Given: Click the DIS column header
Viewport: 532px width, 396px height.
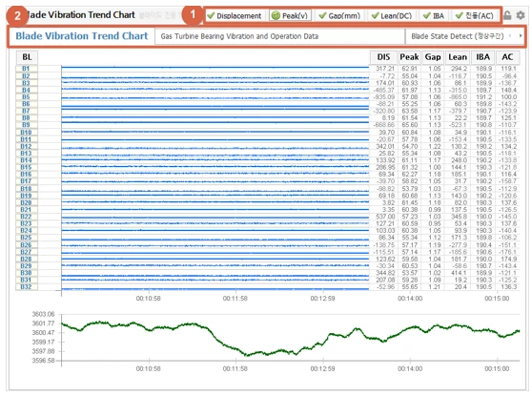Looking at the screenshot, I should point(383,57).
